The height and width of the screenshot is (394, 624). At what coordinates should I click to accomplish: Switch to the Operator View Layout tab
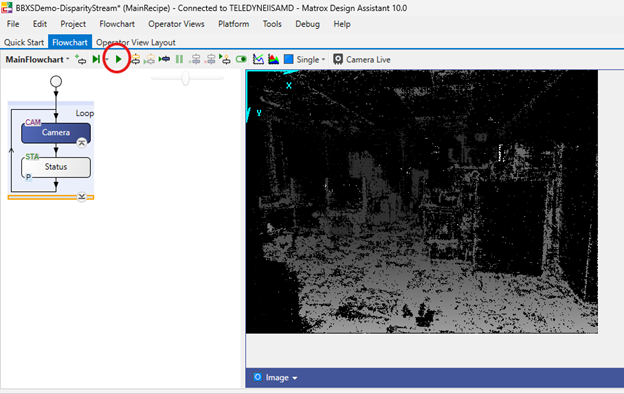136,42
